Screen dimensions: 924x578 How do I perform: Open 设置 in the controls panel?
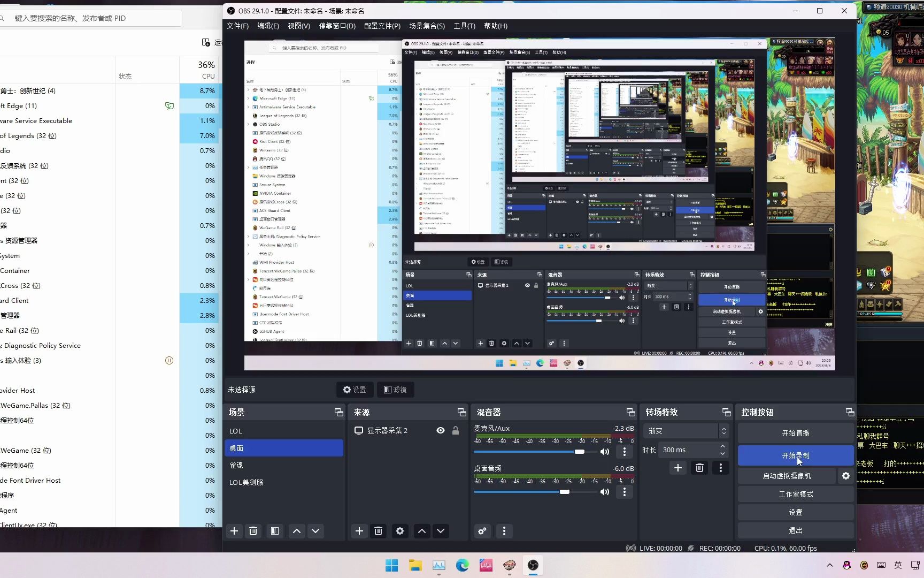pyautogui.click(x=796, y=512)
